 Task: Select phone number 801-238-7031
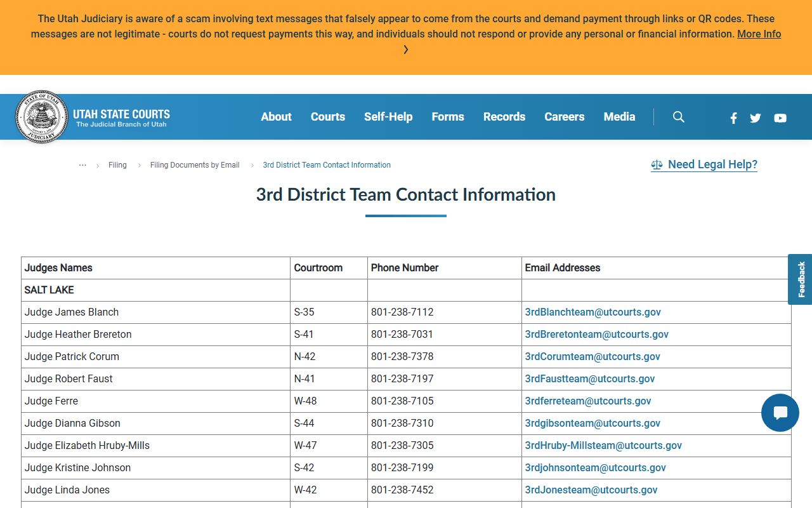pyautogui.click(x=445, y=335)
